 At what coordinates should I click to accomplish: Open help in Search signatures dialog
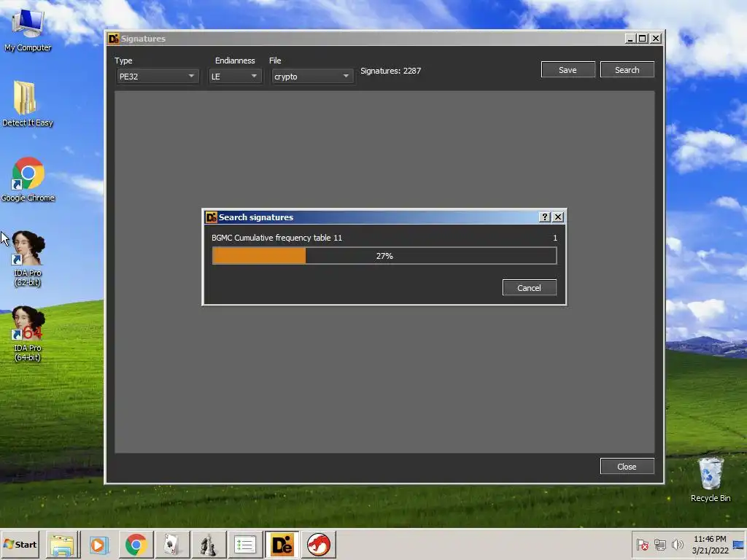pyautogui.click(x=544, y=217)
